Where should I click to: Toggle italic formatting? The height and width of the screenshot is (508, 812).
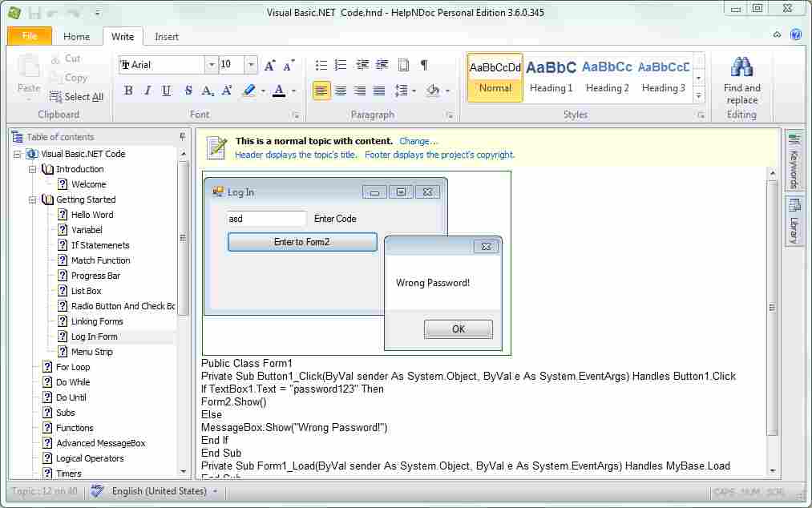point(148,91)
